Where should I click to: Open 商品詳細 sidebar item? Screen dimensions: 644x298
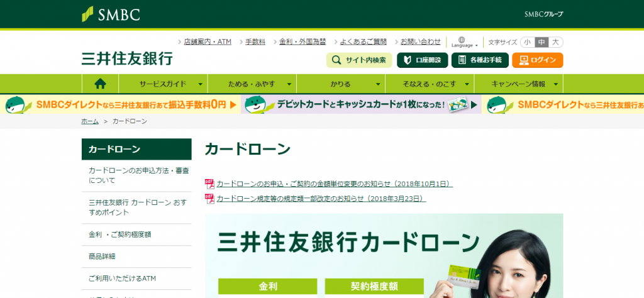(136, 257)
